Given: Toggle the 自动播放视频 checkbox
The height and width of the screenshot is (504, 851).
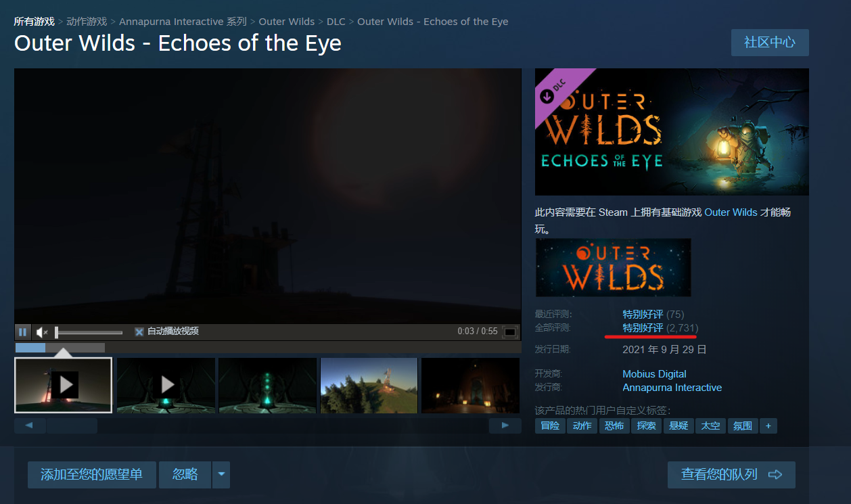Looking at the screenshot, I should pos(139,331).
